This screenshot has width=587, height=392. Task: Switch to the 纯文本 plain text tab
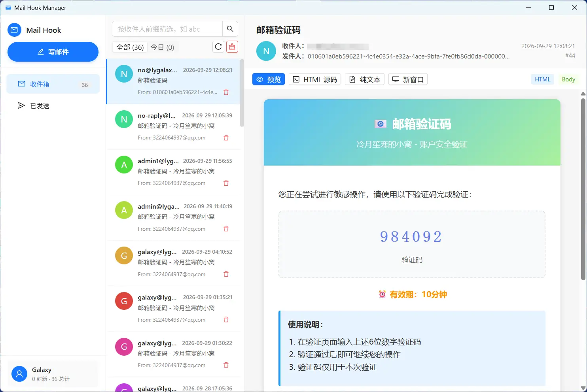pyautogui.click(x=365, y=79)
